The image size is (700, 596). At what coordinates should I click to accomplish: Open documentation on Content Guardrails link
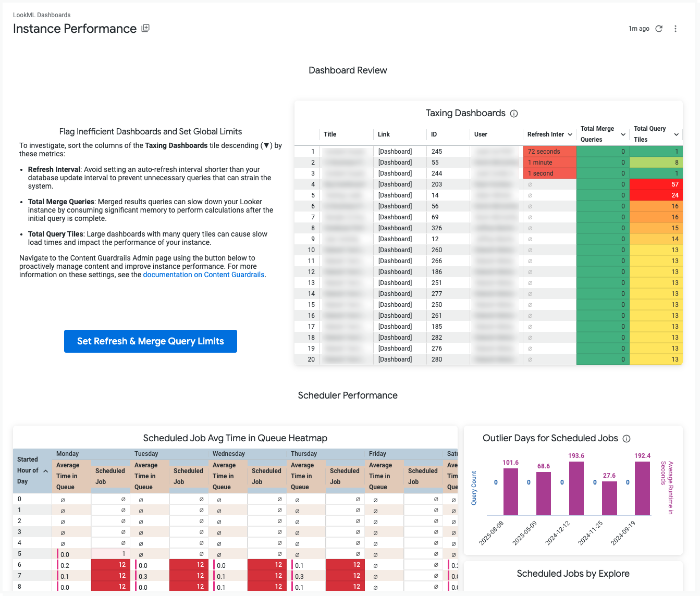204,275
